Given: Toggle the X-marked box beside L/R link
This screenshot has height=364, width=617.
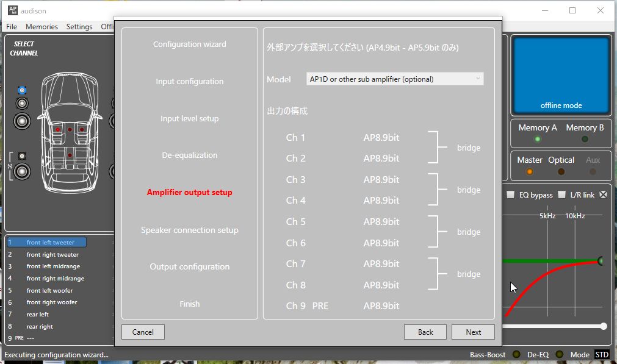Looking at the screenshot, I should (603, 194).
